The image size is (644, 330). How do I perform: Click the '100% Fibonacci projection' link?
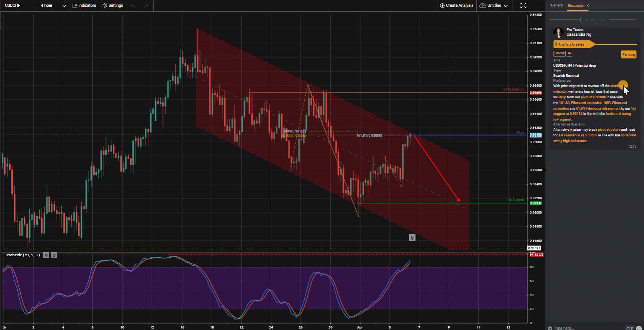pos(590,105)
